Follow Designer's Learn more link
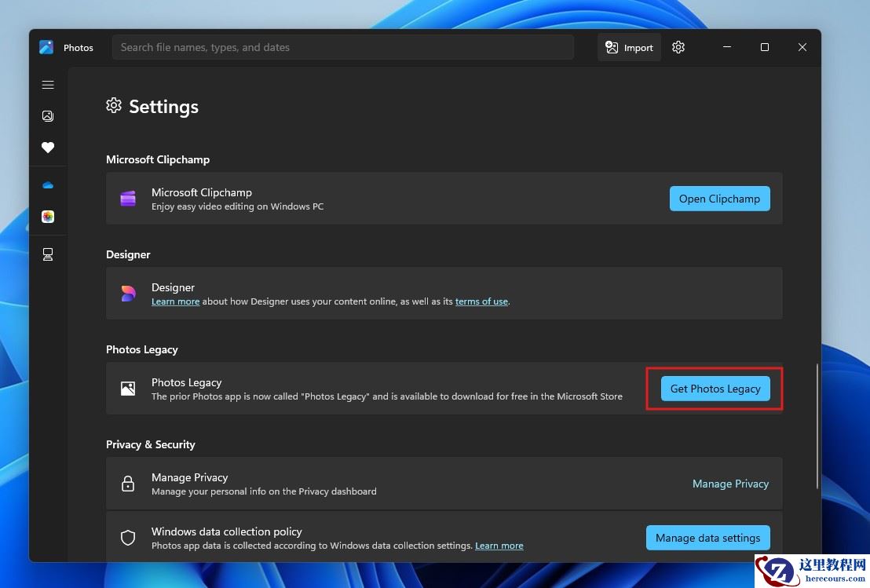870x588 pixels. click(x=175, y=301)
